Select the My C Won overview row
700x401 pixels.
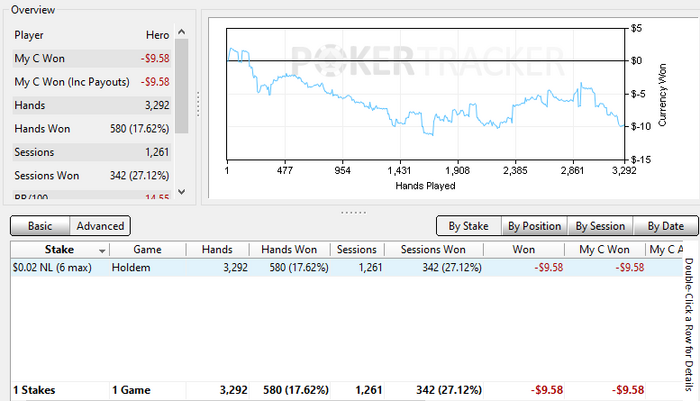point(92,58)
